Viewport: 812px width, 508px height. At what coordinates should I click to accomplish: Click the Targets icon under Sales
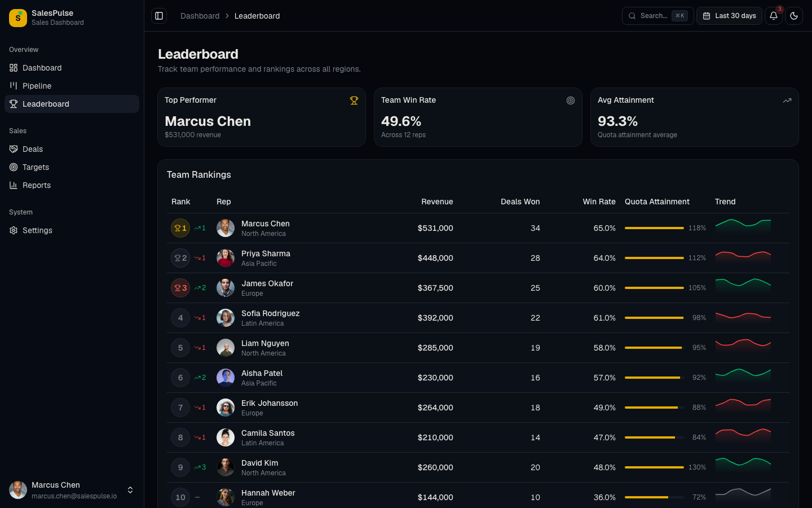coord(13,167)
